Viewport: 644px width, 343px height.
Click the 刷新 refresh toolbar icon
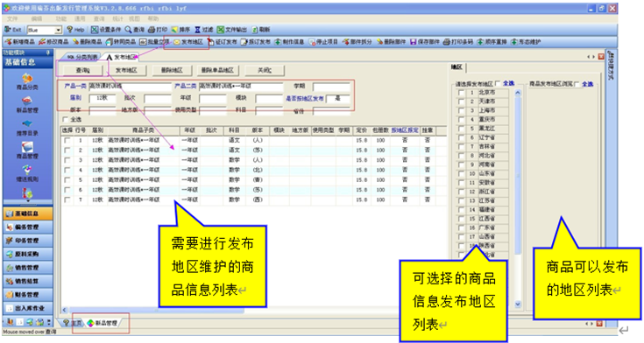pos(261,30)
